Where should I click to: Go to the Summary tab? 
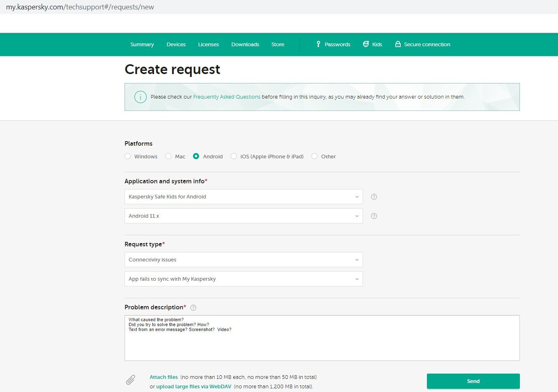pyautogui.click(x=142, y=45)
